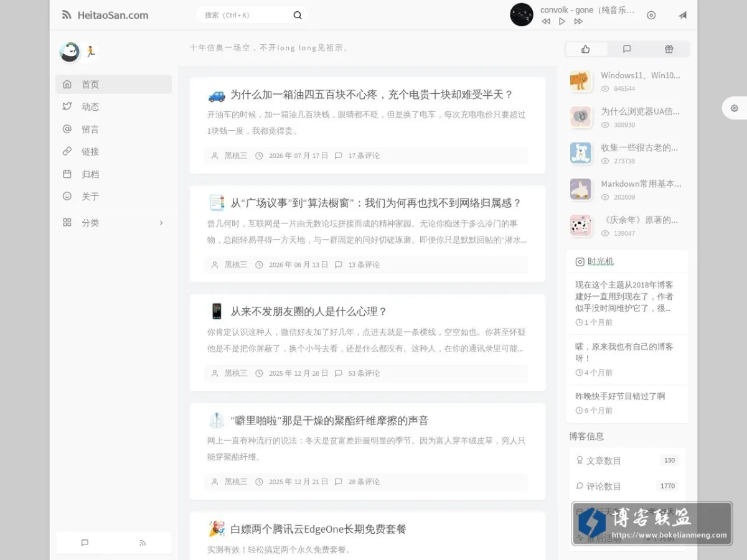Open article 白嫖两个腾讯云EdgeOne长期免费套餐

(318, 529)
